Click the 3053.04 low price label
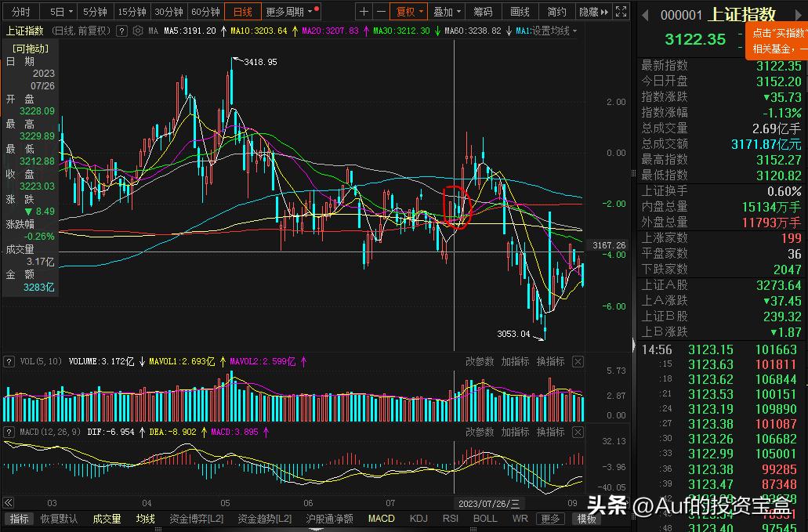Viewport: 808px width, 532px height. pos(513,334)
